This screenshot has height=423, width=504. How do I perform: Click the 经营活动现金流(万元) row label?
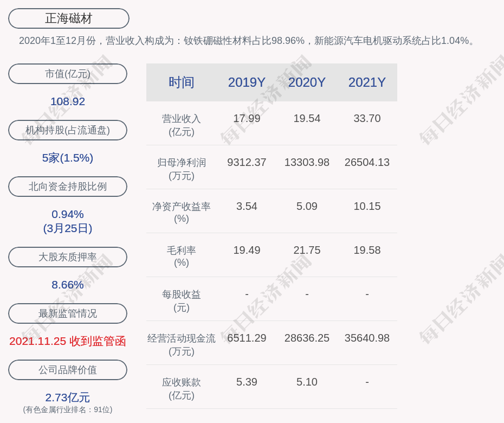tap(182, 345)
